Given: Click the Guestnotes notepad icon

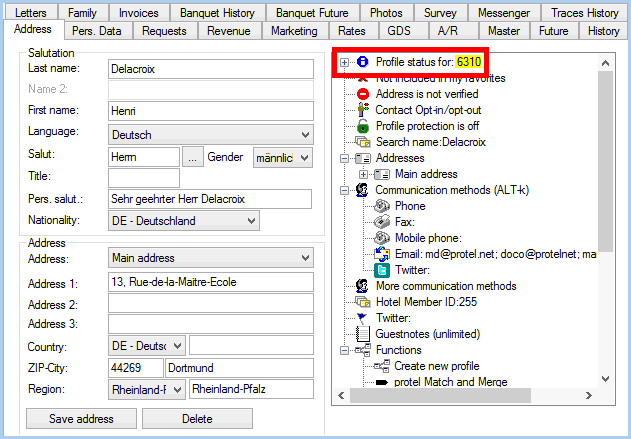Looking at the screenshot, I should click(362, 334).
